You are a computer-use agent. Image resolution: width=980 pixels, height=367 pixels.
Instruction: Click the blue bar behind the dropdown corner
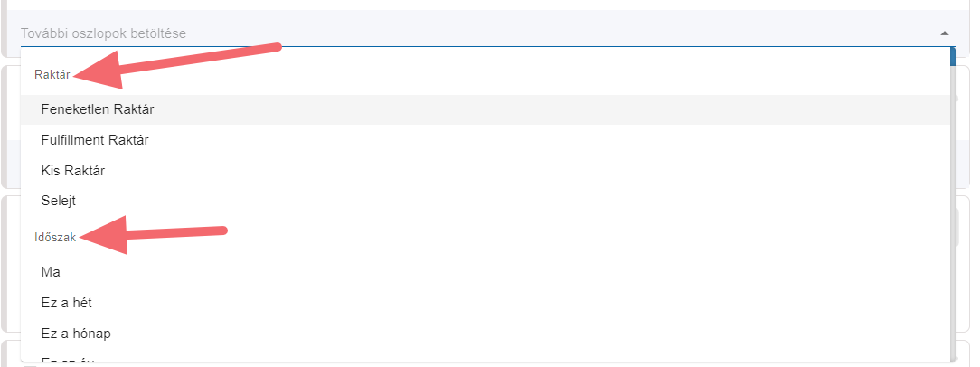click(953, 56)
